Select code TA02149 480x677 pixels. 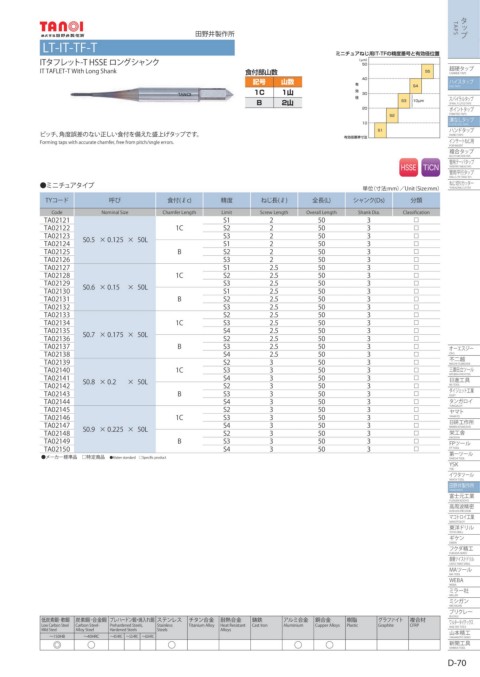pyautogui.click(x=57, y=441)
